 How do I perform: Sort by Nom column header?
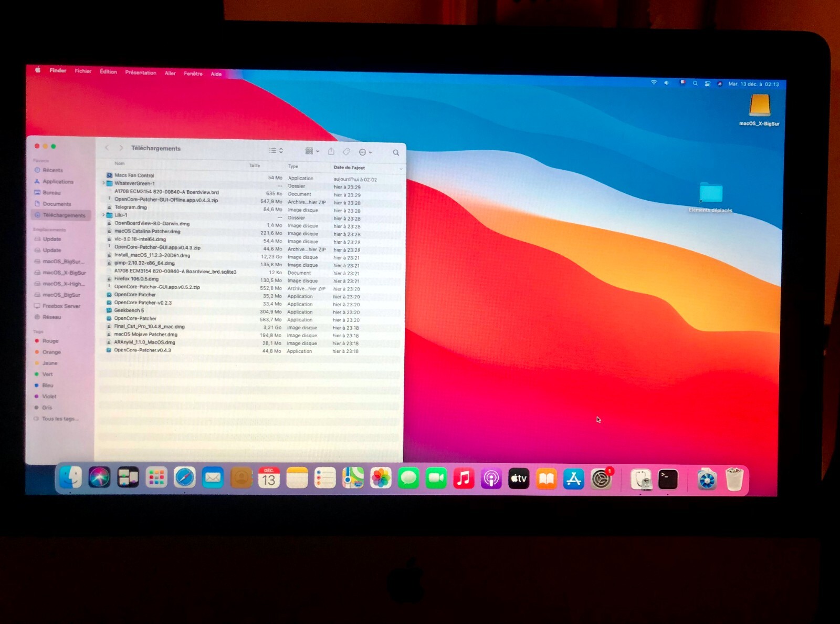click(120, 163)
